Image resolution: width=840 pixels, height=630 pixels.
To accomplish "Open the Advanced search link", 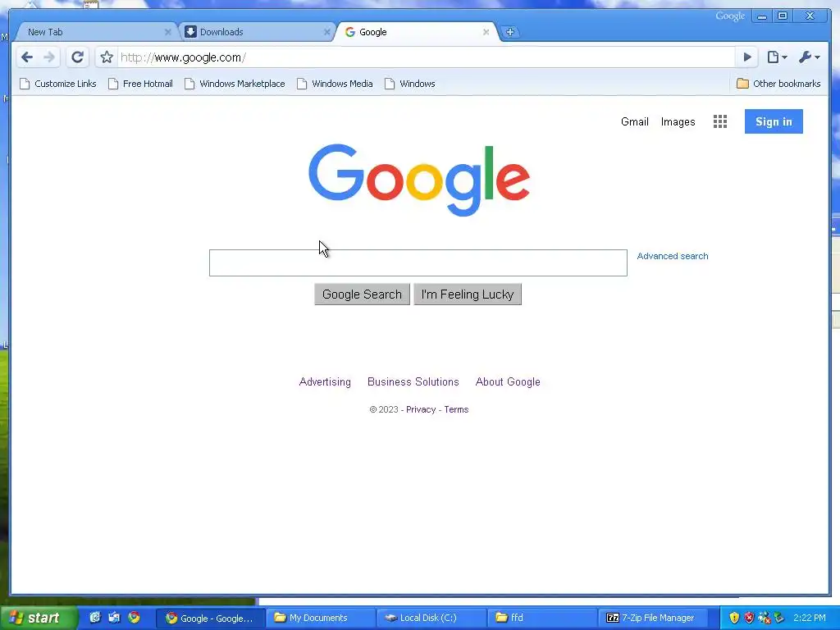I will (x=673, y=256).
